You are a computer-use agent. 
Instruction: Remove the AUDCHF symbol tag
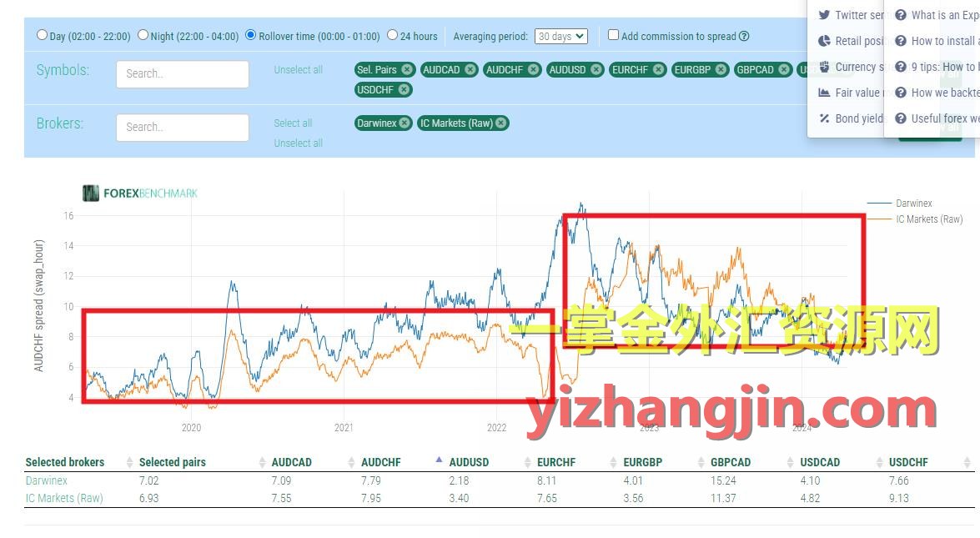pyautogui.click(x=533, y=69)
